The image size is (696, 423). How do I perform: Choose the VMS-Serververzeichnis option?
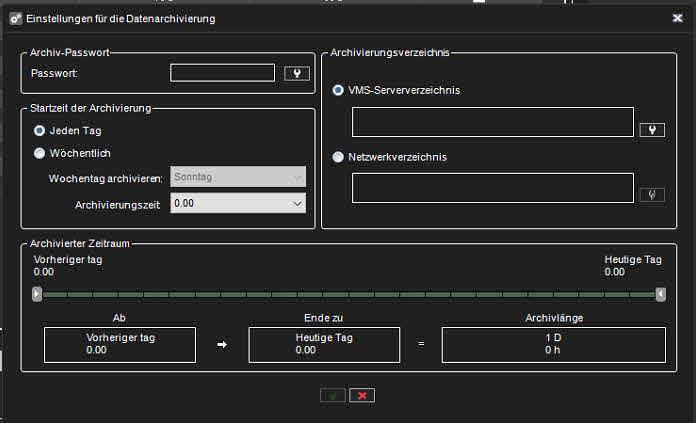pyautogui.click(x=339, y=90)
